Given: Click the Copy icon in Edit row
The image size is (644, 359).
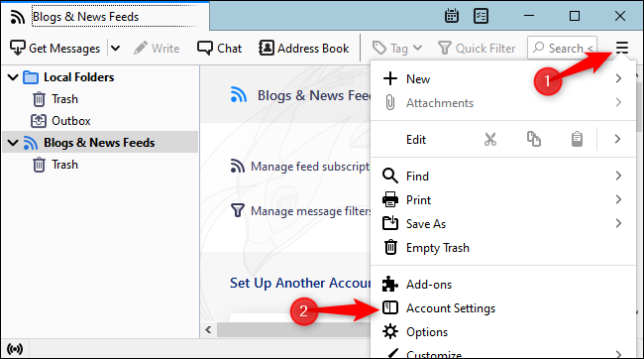Looking at the screenshot, I should [533, 140].
